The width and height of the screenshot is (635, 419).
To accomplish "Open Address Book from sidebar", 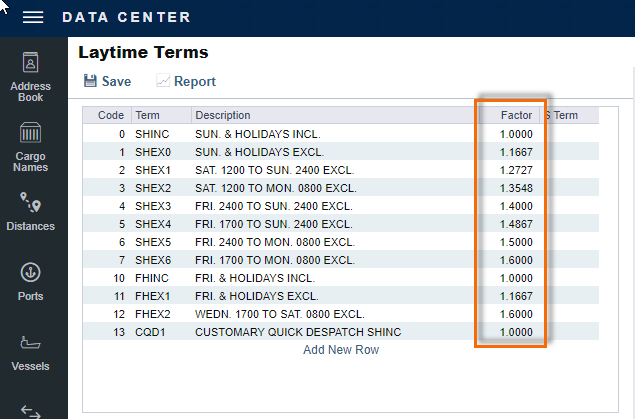I will tap(30, 77).
